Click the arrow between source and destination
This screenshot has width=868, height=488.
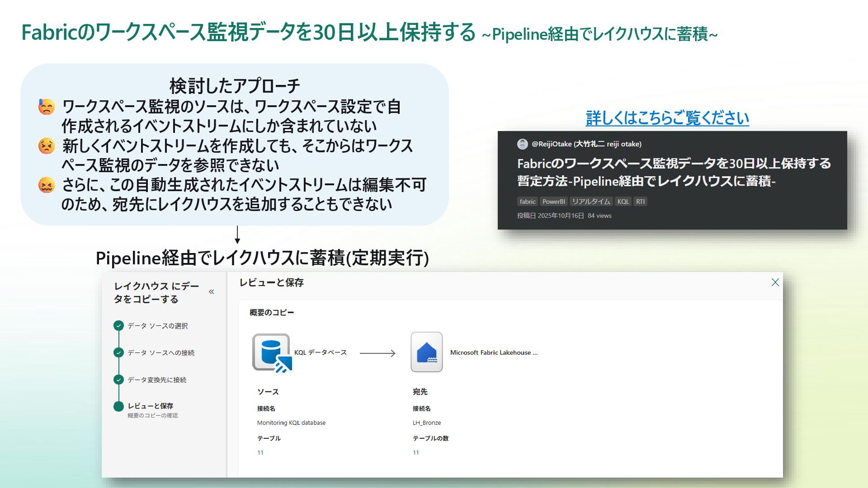[377, 353]
